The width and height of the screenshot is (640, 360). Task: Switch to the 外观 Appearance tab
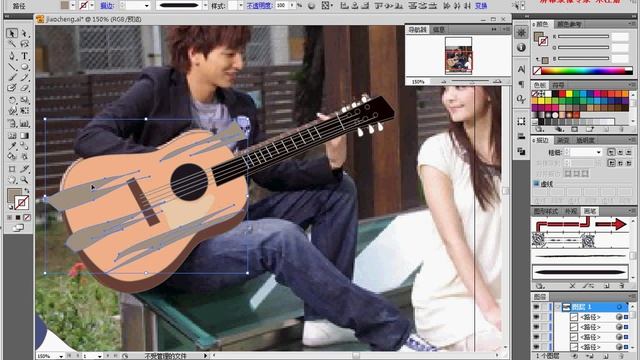click(571, 211)
